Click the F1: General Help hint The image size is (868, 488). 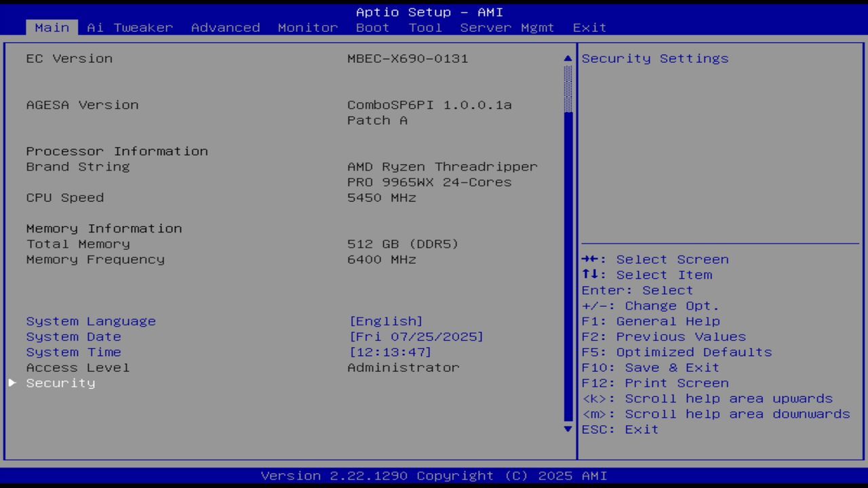[651, 321]
